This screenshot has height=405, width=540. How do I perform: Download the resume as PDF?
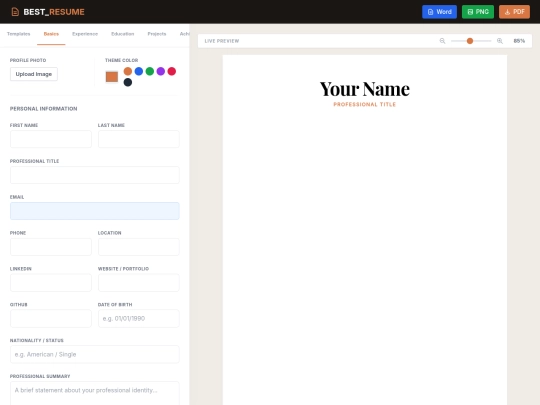click(x=515, y=12)
